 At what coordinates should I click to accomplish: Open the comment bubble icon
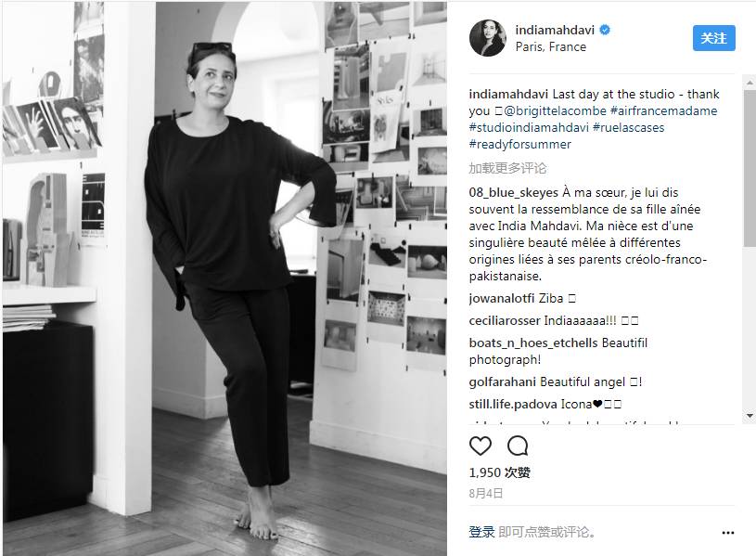tap(518, 446)
